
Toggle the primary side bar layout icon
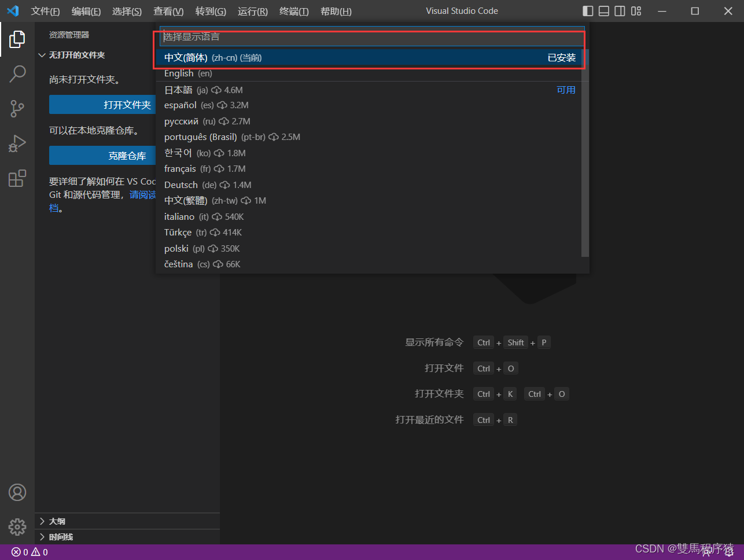point(588,11)
